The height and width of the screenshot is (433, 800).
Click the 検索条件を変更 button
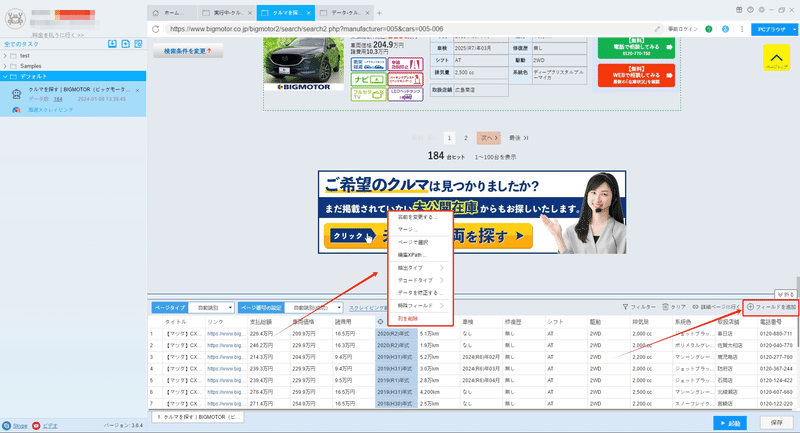tap(188, 51)
